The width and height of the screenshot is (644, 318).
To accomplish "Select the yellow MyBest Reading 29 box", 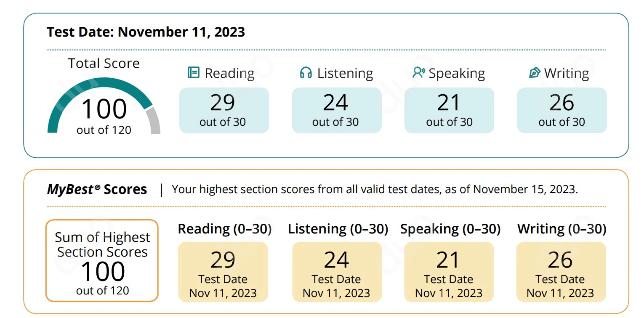I will [223, 271].
